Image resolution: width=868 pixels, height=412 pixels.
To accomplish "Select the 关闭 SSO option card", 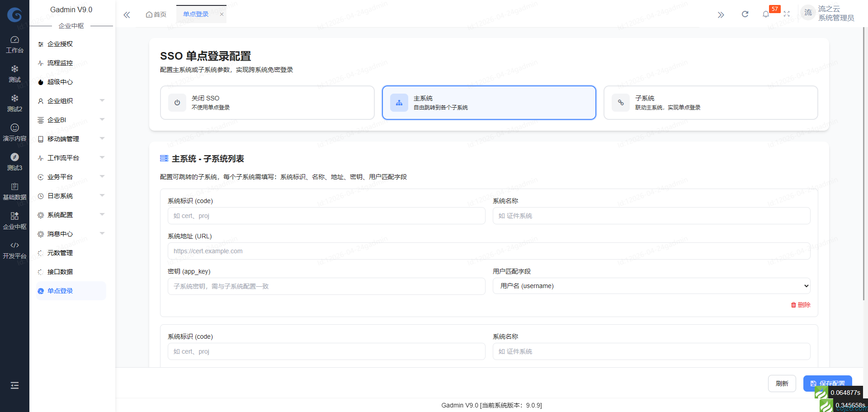I will coord(267,103).
